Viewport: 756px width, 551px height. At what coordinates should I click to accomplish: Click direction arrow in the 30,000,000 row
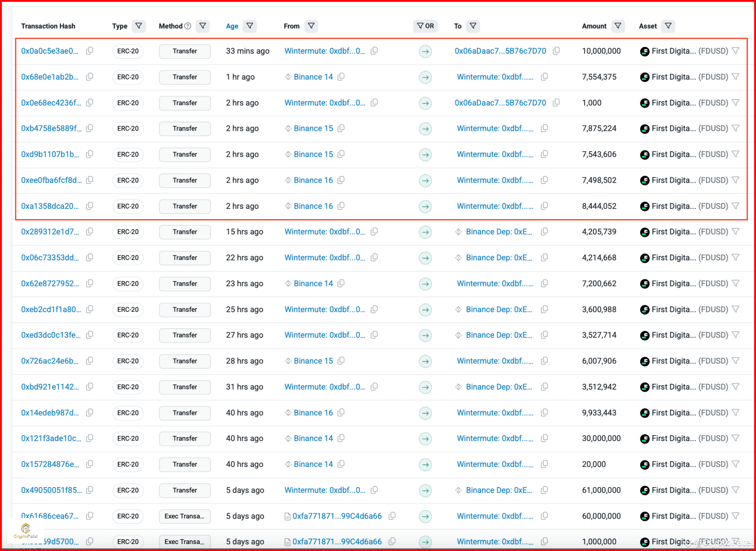[x=425, y=439]
